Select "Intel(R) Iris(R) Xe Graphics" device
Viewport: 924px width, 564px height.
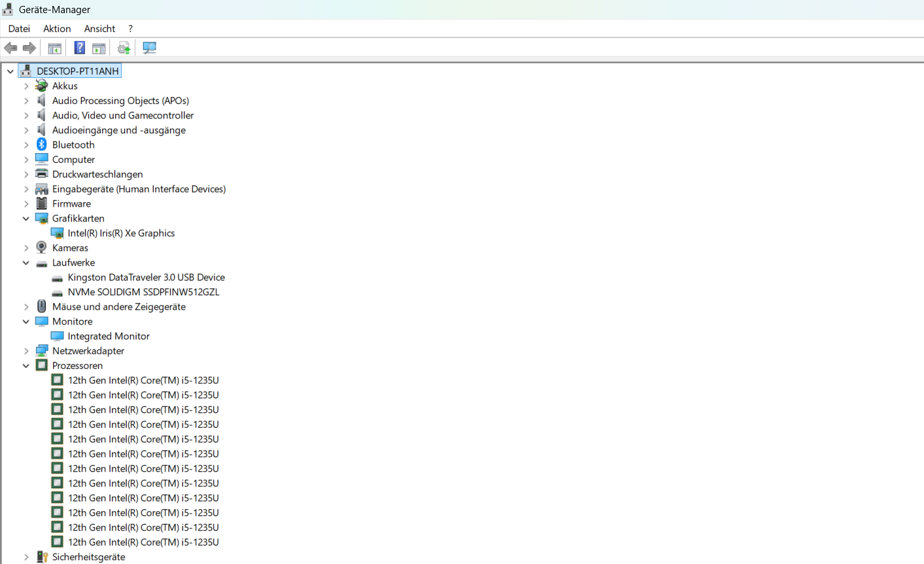(121, 233)
